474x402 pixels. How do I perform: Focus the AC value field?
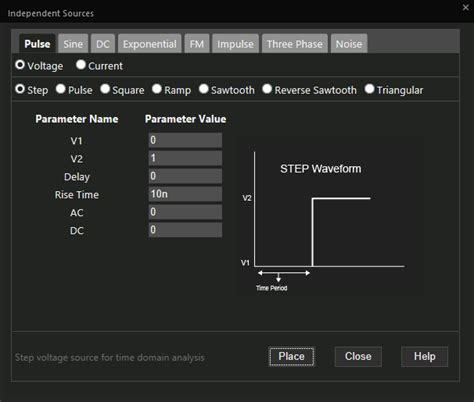(x=185, y=212)
